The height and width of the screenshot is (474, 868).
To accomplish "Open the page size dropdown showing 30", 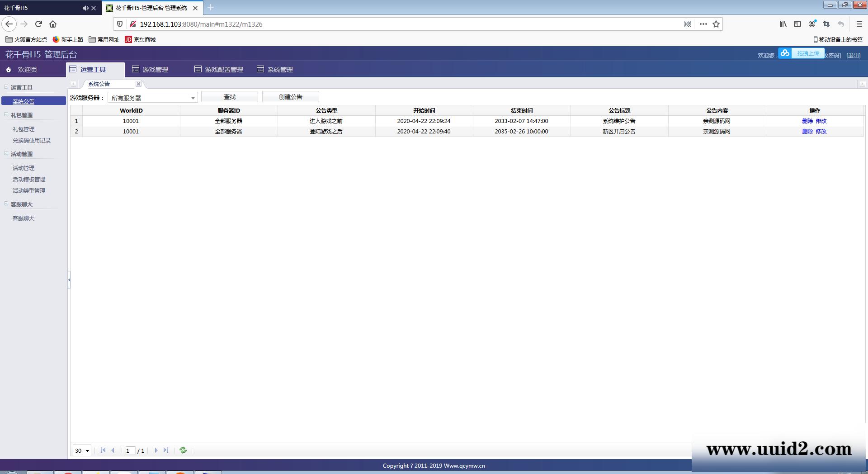I will coord(82,450).
